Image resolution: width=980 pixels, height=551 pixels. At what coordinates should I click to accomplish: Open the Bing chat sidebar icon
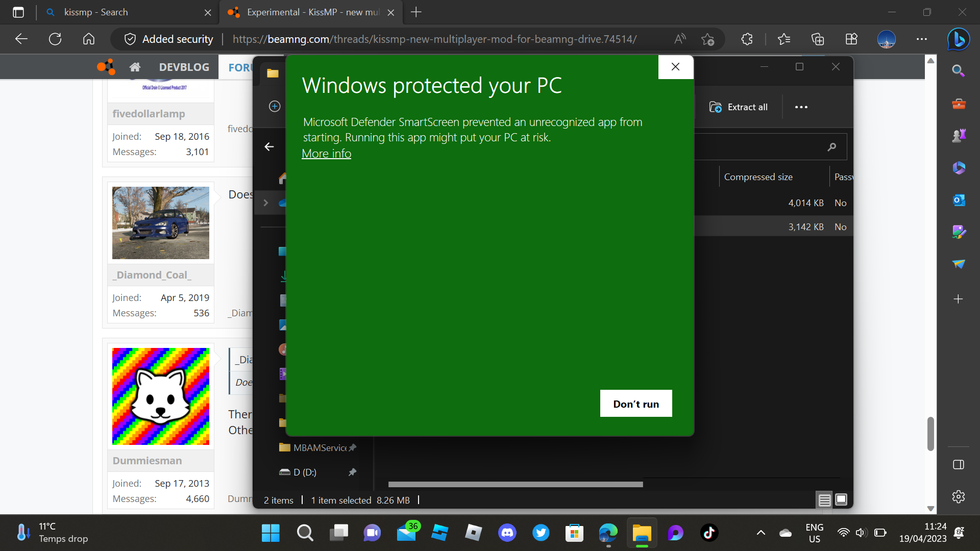pos(958,39)
